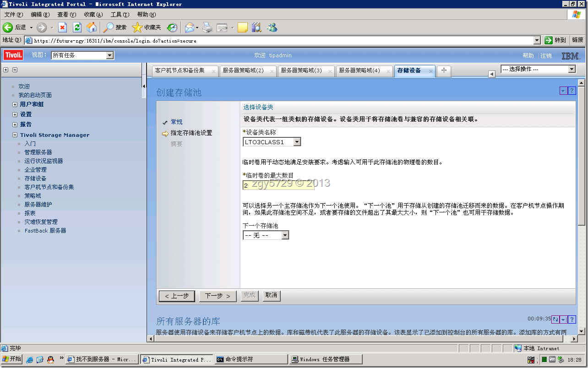Screen dimensions: 588x368
Task: Open IE Search (搜索) toolbar button
Action: [x=115, y=27]
